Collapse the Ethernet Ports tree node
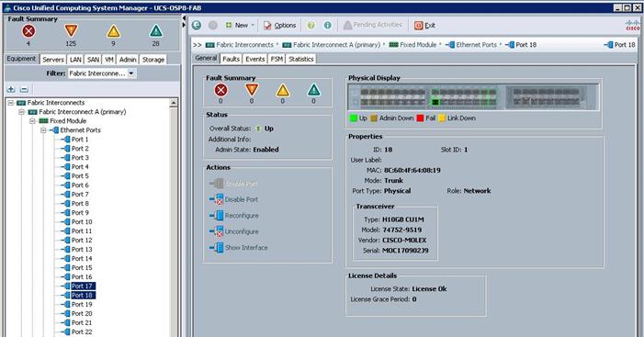The height and width of the screenshot is (337, 644). pyautogui.click(x=43, y=130)
